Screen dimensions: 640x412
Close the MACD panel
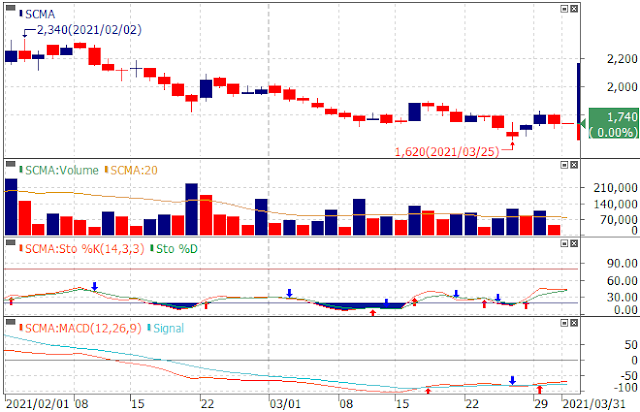(x=574, y=323)
